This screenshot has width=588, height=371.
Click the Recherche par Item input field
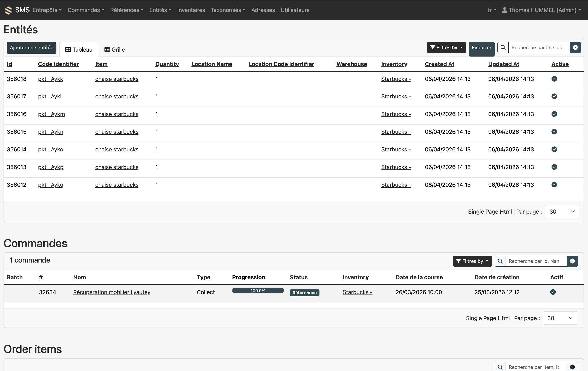537,367
